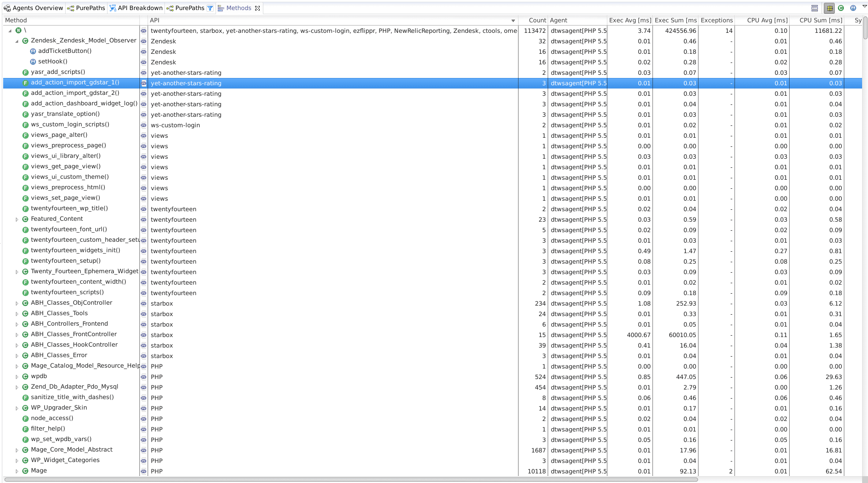Click class icon of Featured_Content

tap(26, 219)
